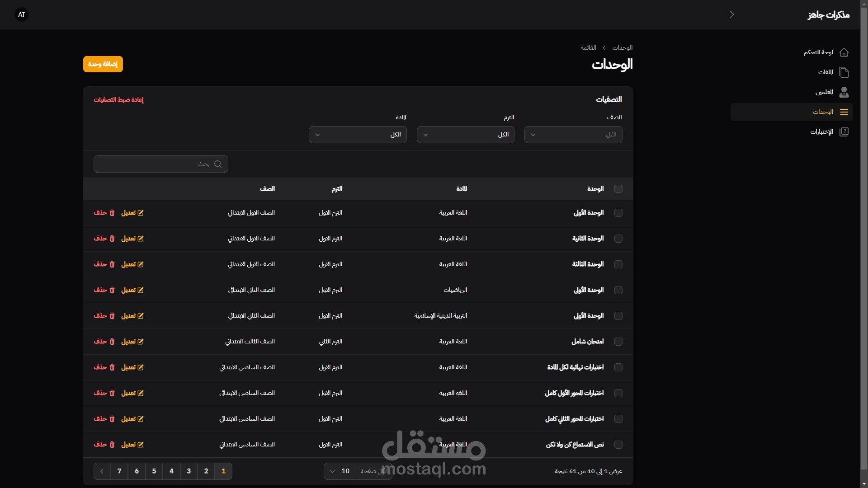Go to the الوحدات sidebar menu item

pos(823,112)
